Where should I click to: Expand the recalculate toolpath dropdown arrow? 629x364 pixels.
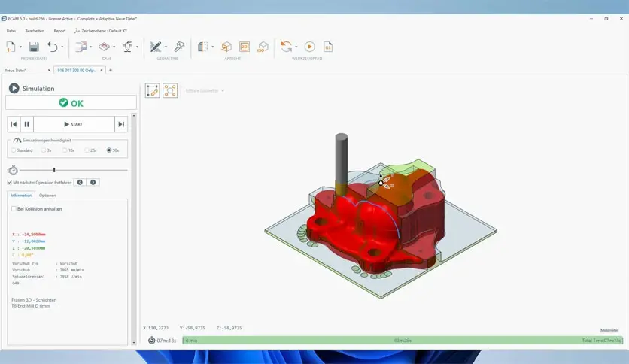tap(296, 47)
